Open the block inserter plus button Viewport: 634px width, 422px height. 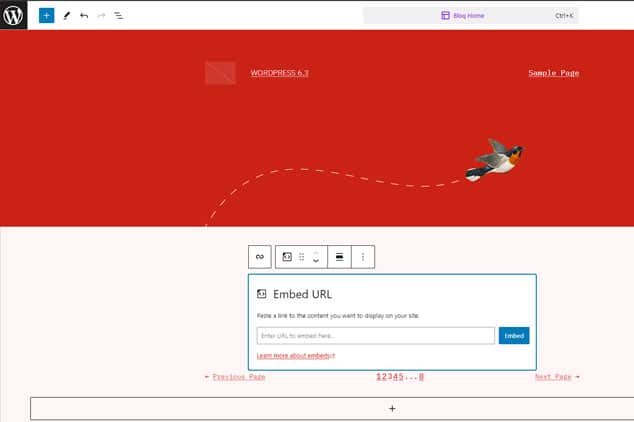[46, 16]
